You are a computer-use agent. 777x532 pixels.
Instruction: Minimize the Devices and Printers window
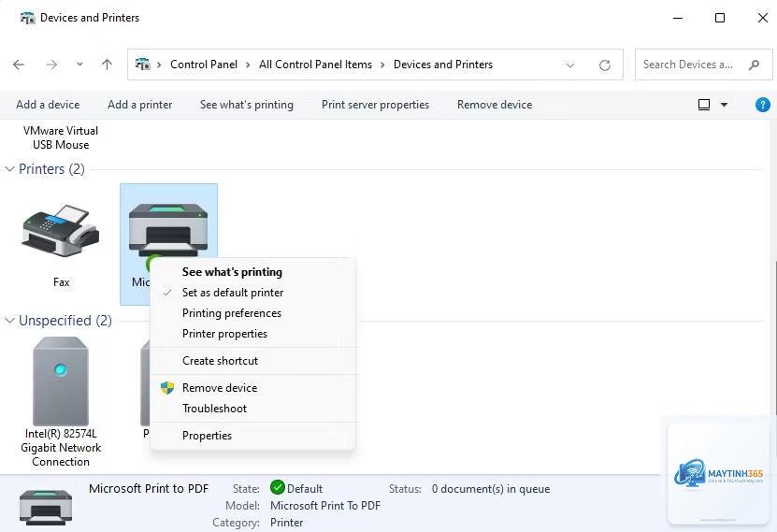point(678,18)
